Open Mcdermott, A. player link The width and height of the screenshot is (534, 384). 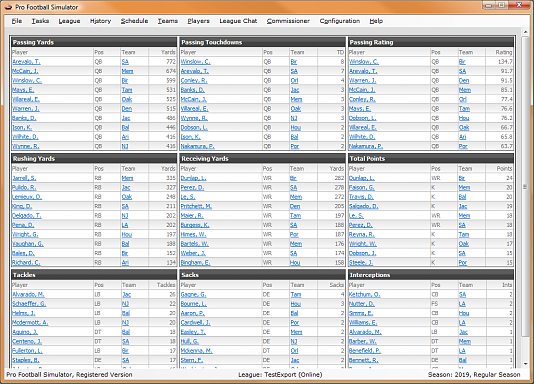[x=30, y=322]
